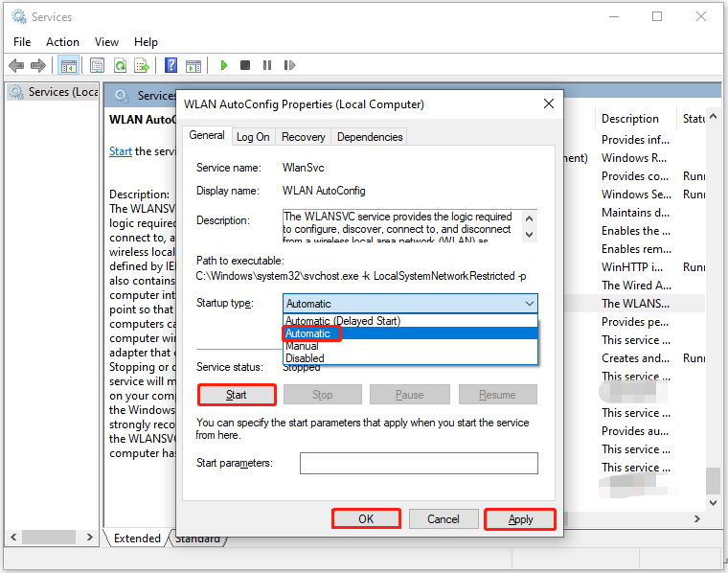728x573 pixels.
Task: Click the Restart Service toolbar icon
Action: [288, 65]
